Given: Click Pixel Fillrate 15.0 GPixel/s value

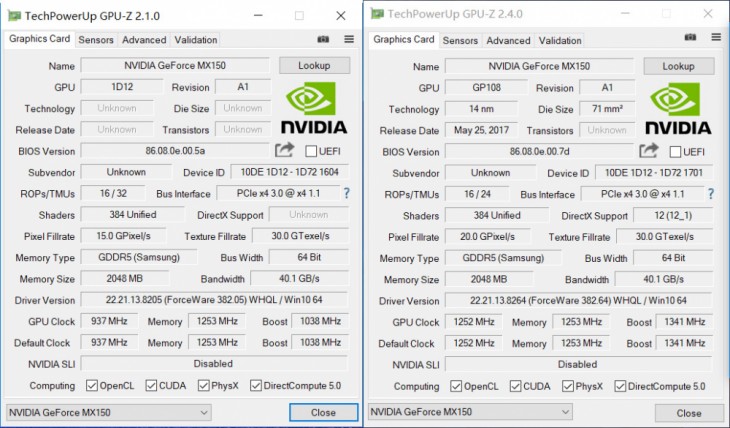Looking at the screenshot, I should (x=123, y=236).
